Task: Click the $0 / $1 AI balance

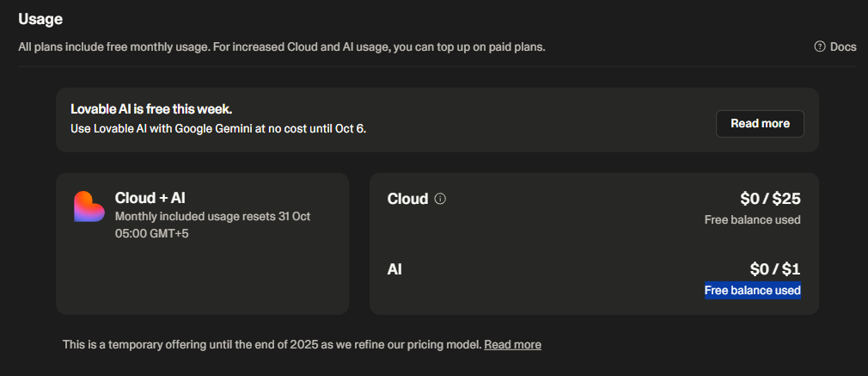Action: click(x=775, y=269)
